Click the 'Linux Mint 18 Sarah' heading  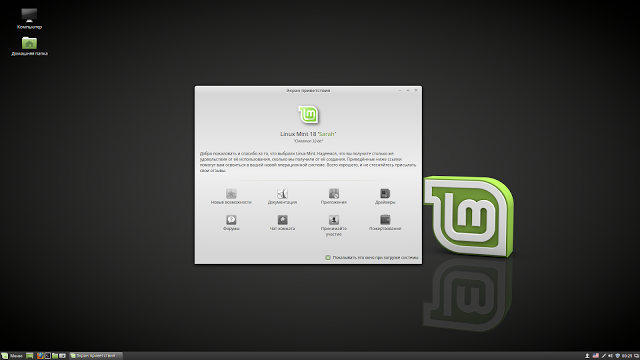point(308,134)
